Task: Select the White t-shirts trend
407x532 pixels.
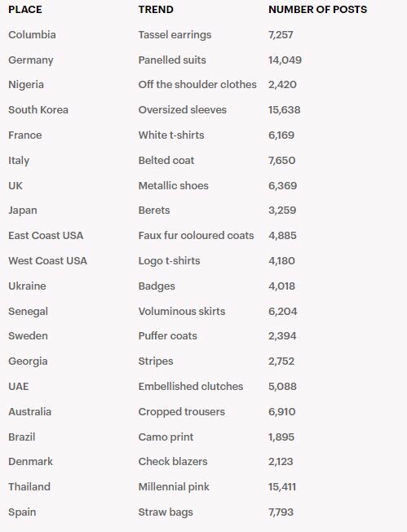Action: pyautogui.click(x=171, y=135)
